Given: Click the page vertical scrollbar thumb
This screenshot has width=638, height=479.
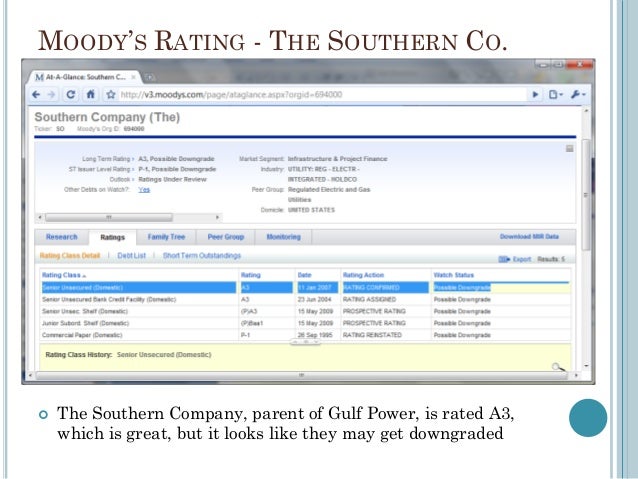Looking at the screenshot, I should click(586, 195).
